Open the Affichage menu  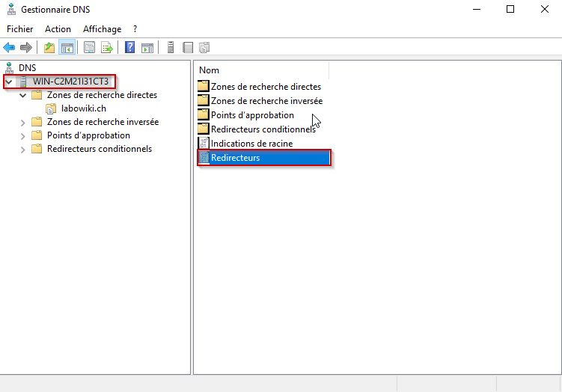coord(103,29)
